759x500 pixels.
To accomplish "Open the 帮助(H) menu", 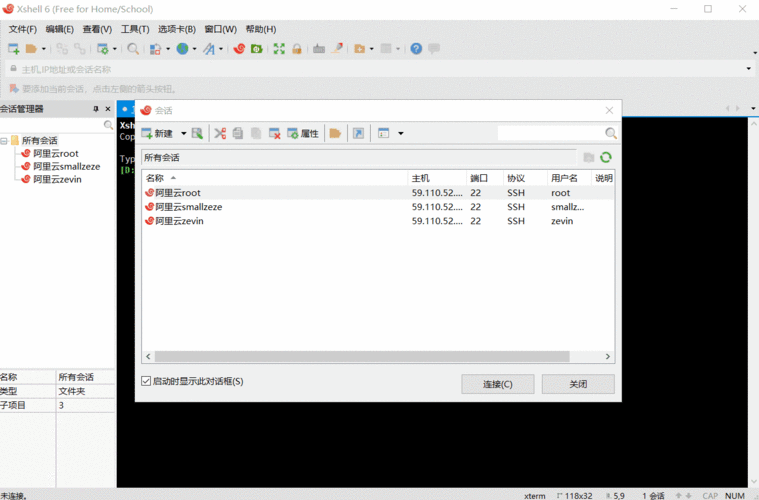I will click(260, 29).
